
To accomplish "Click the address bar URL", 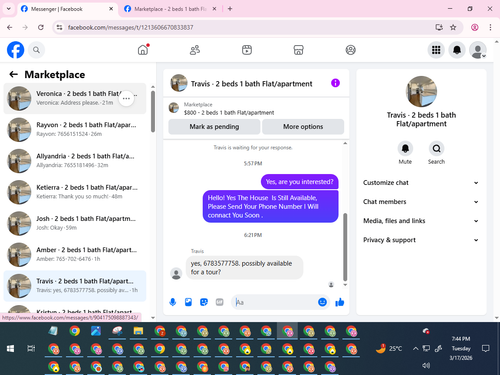I will tap(130, 27).
